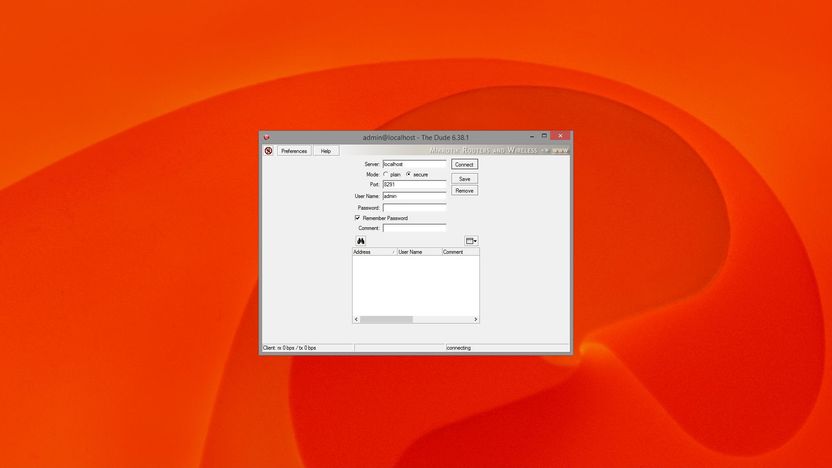
Task: Open the column view dropdown above the list
Action: (x=471, y=241)
